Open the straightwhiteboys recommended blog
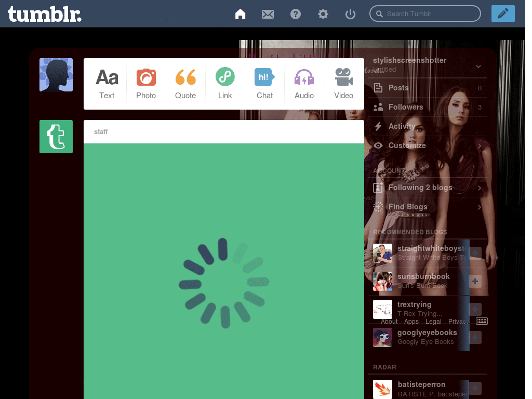This screenshot has width=532, height=399. (x=432, y=248)
